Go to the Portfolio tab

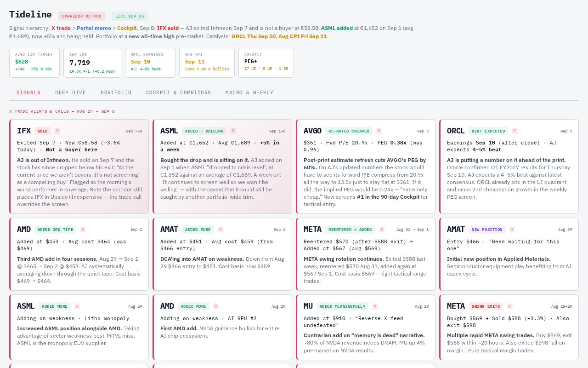click(116, 92)
